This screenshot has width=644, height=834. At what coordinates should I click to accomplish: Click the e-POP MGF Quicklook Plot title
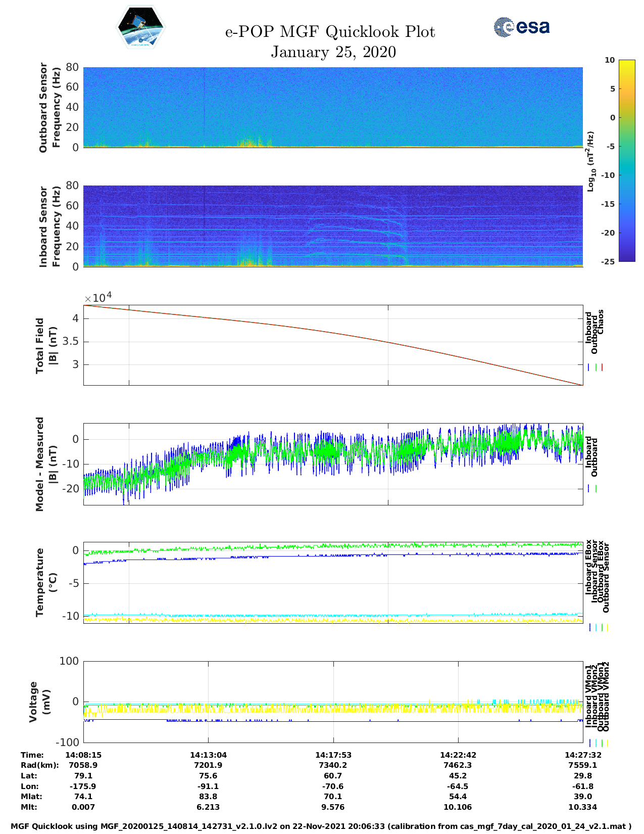click(330, 32)
